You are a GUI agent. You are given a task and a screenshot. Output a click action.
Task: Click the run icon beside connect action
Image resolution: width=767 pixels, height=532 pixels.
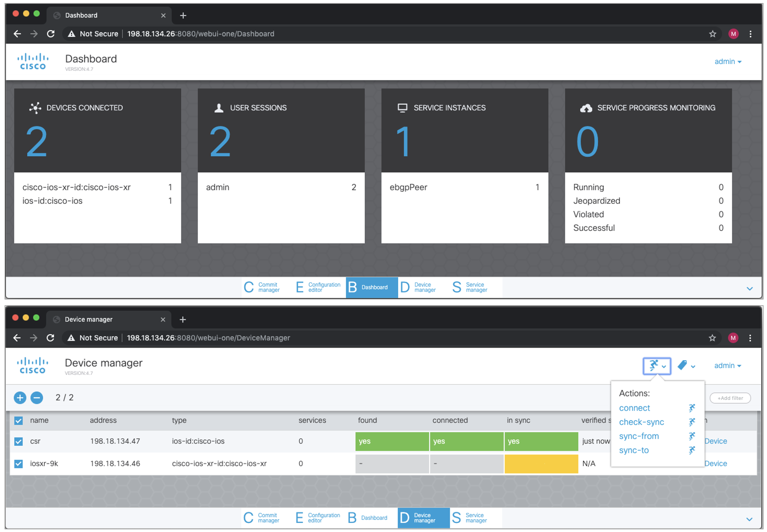click(692, 408)
